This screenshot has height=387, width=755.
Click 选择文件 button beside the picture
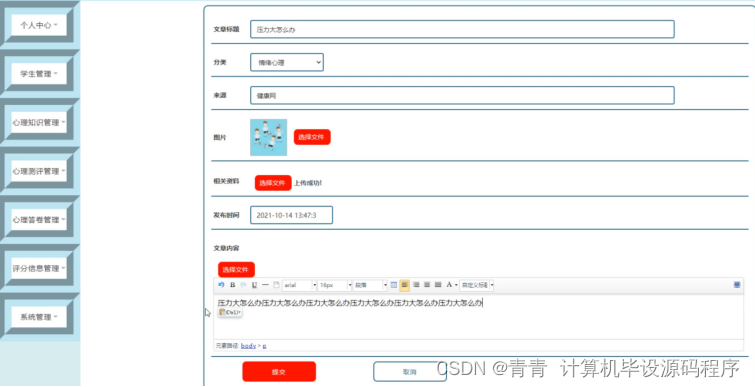(312, 137)
